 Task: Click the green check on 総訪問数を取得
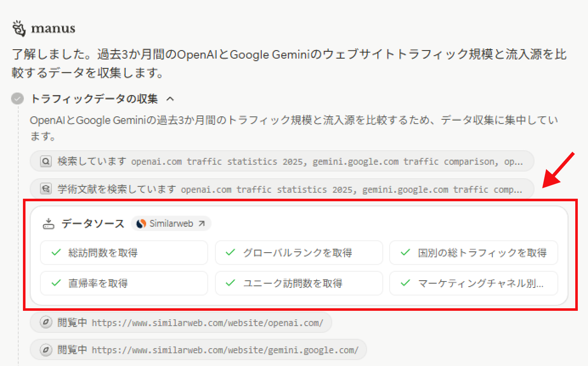click(x=56, y=253)
